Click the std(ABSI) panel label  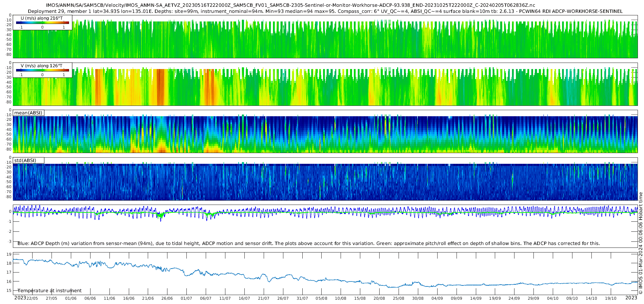[x=25, y=161]
